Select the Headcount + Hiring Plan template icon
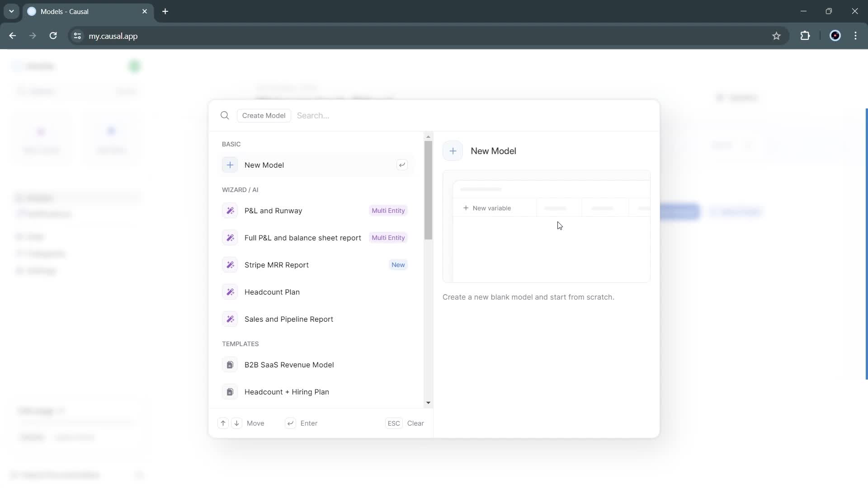The height and width of the screenshot is (488, 868). (x=230, y=391)
